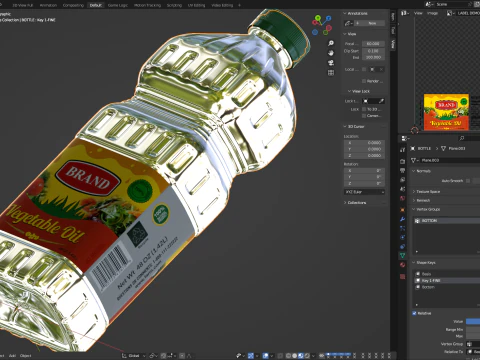This screenshot has height=360, width=480.
Task: Switch to the Animation workspace tab
Action: coord(48,5)
